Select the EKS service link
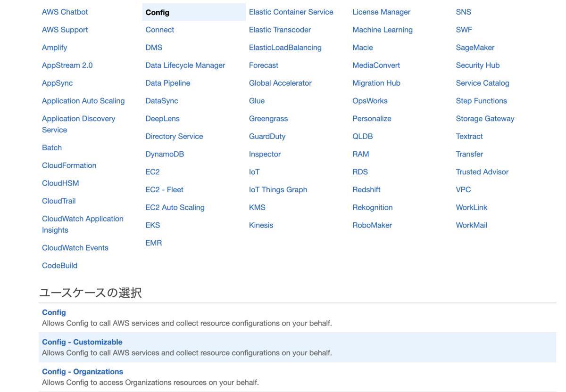This screenshot has height=392, width=566. 153,225
